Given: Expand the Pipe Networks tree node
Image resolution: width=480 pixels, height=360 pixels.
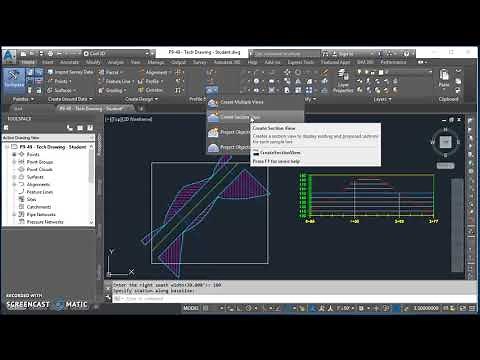Looking at the screenshot, I should pos(14,214).
